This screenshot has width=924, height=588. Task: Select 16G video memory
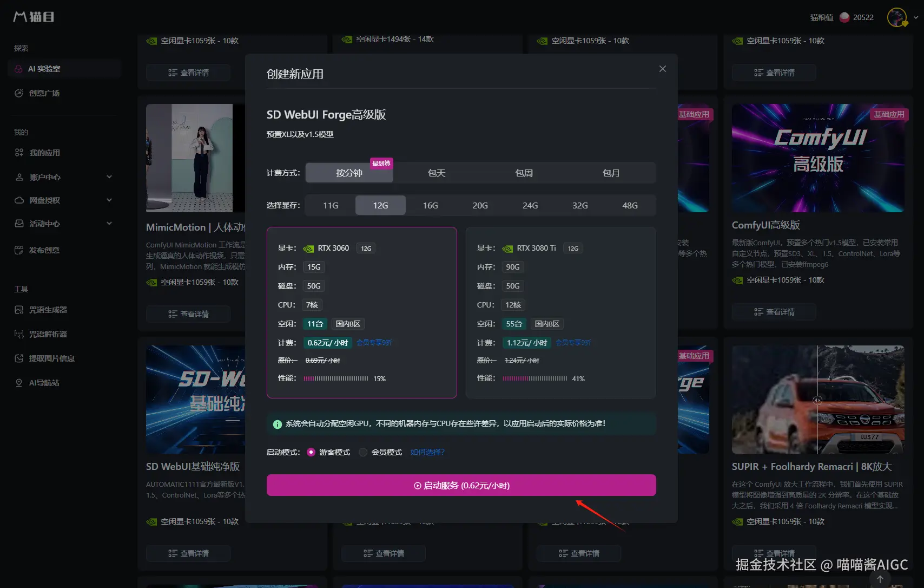(431, 205)
